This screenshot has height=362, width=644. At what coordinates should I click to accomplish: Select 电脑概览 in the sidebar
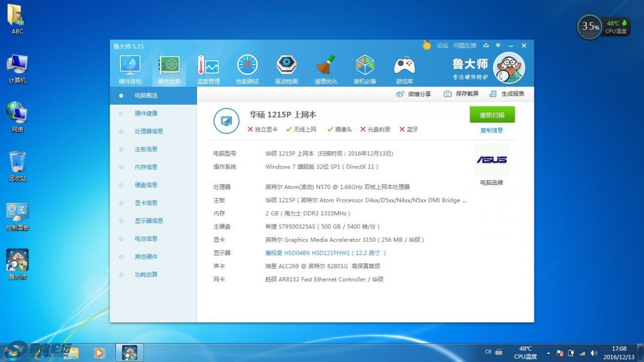pyautogui.click(x=153, y=95)
